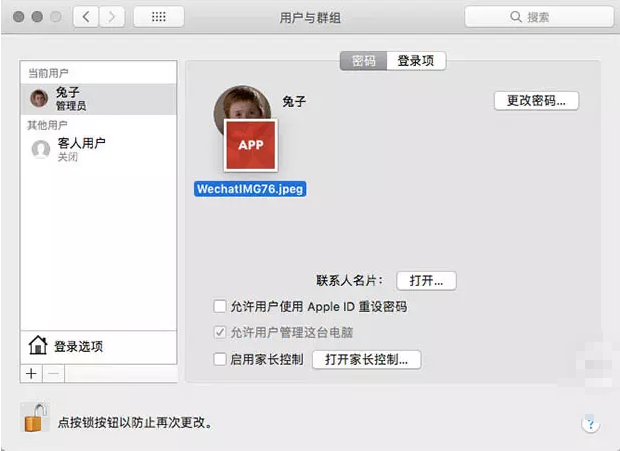Remove user with the minus button
This screenshot has height=451, width=620.
pos(53,374)
